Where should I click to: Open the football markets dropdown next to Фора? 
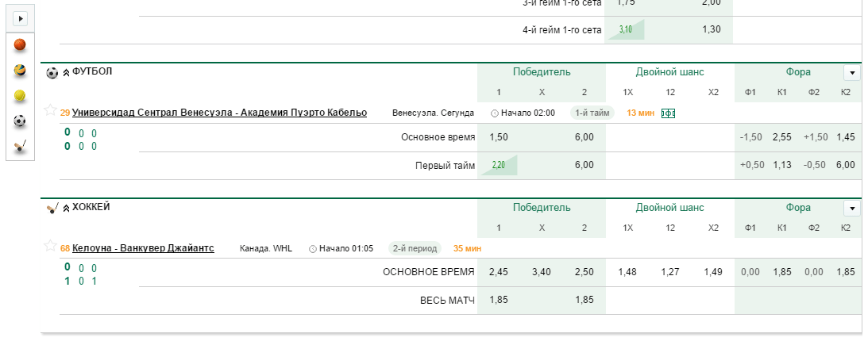point(851,72)
